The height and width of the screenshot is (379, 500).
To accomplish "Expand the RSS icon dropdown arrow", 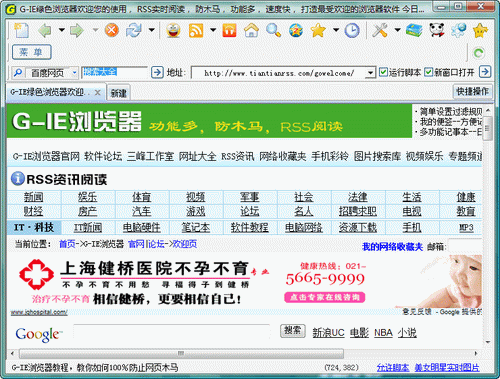I will (213, 30).
